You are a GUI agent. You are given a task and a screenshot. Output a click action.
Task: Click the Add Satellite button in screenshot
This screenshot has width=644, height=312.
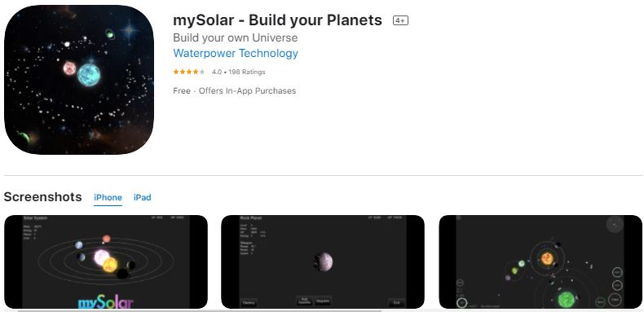[304, 301]
